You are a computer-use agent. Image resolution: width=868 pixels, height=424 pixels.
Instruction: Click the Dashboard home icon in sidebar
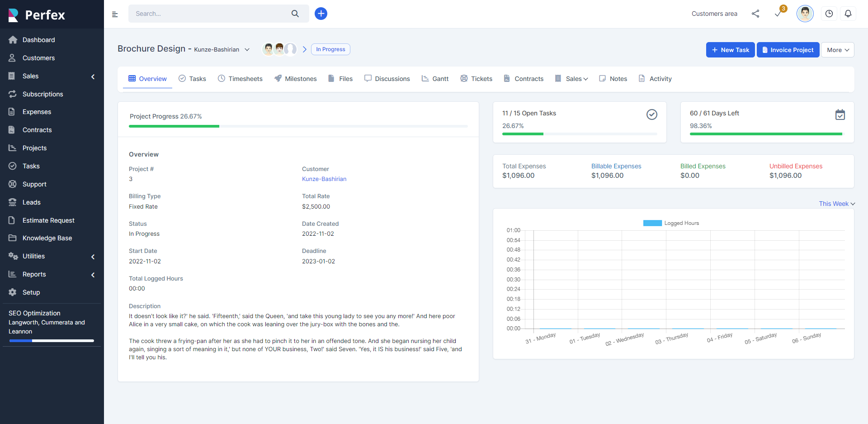(x=13, y=40)
